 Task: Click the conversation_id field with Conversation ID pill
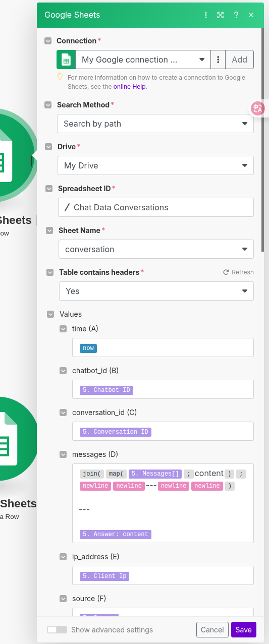point(163,432)
